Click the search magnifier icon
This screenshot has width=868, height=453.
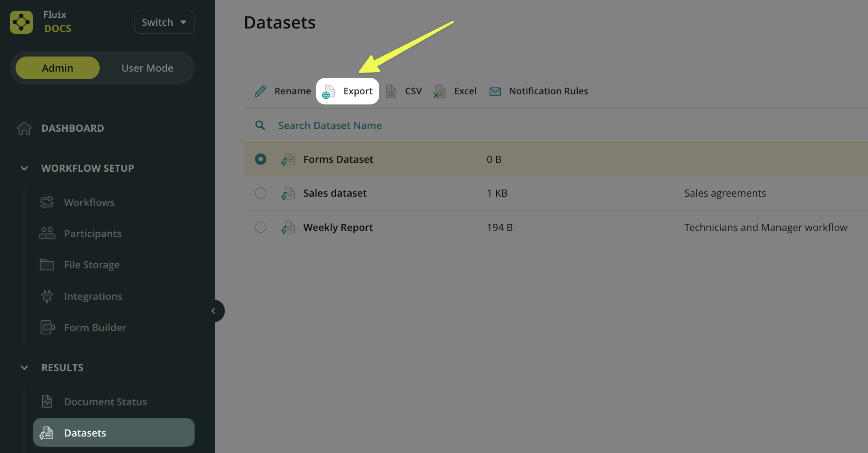click(x=260, y=125)
